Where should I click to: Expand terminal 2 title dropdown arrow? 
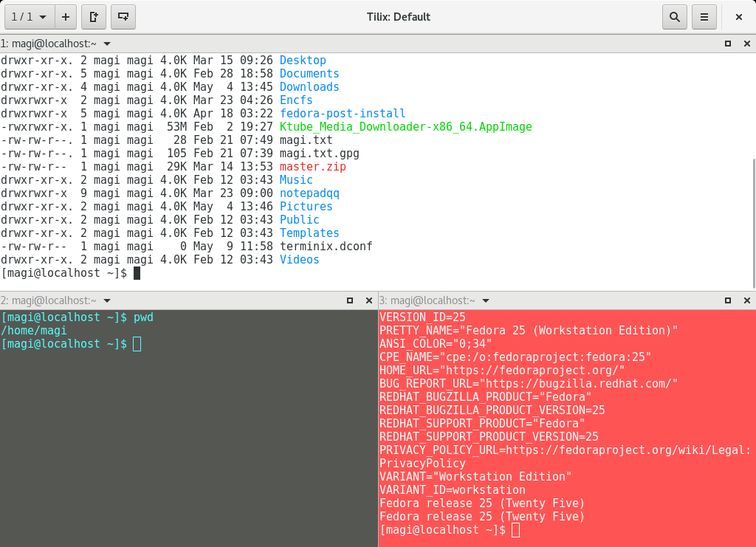(x=107, y=300)
